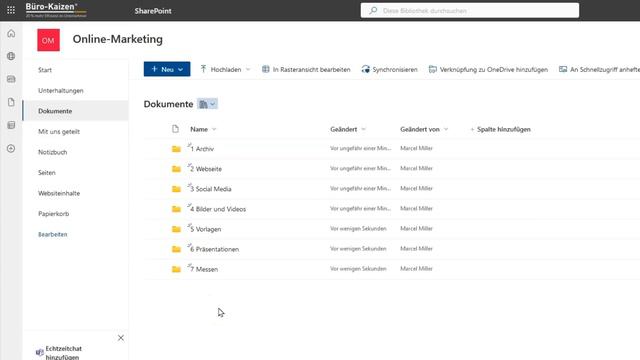Open the My Files page icon
The width and height of the screenshot is (640, 360).
11,102
